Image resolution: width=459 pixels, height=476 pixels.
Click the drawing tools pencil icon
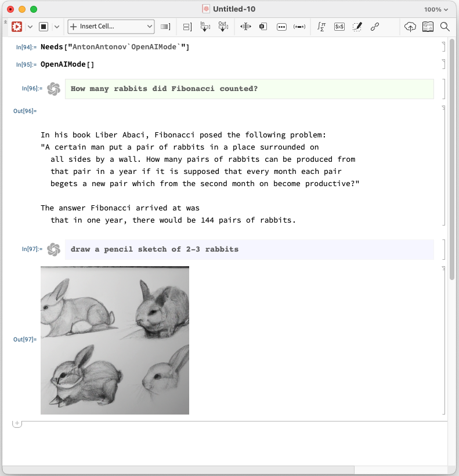[357, 27]
